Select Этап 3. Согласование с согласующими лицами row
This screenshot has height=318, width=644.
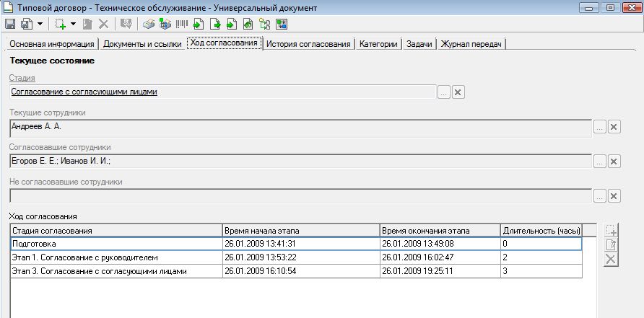pyautogui.click(x=296, y=271)
